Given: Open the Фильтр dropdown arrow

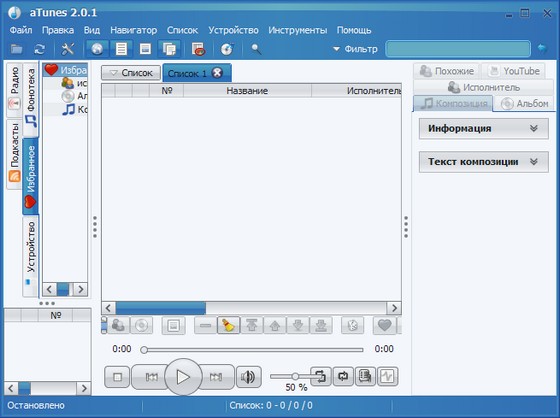Looking at the screenshot, I should click(x=336, y=49).
